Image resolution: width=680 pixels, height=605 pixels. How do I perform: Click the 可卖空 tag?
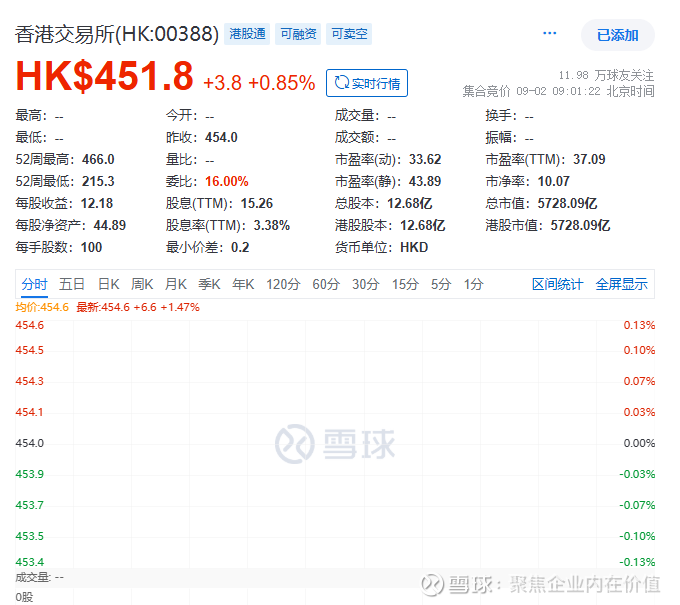click(x=349, y=34)
